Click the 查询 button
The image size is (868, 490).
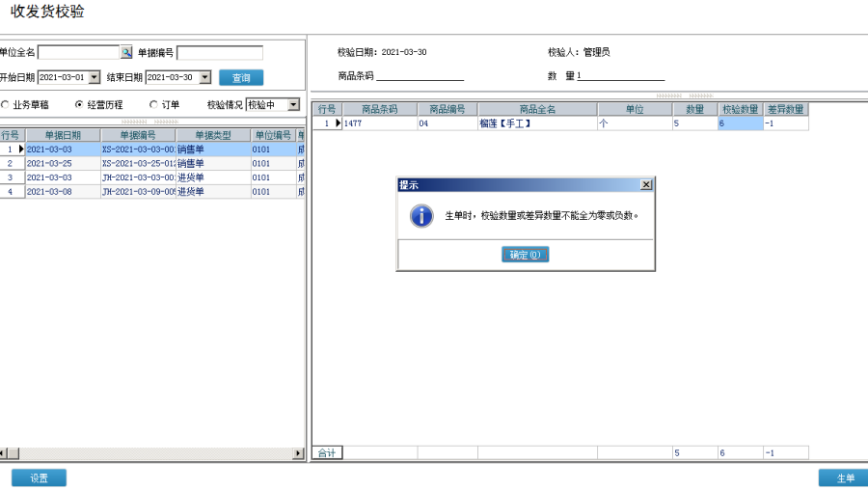[241, 77]
